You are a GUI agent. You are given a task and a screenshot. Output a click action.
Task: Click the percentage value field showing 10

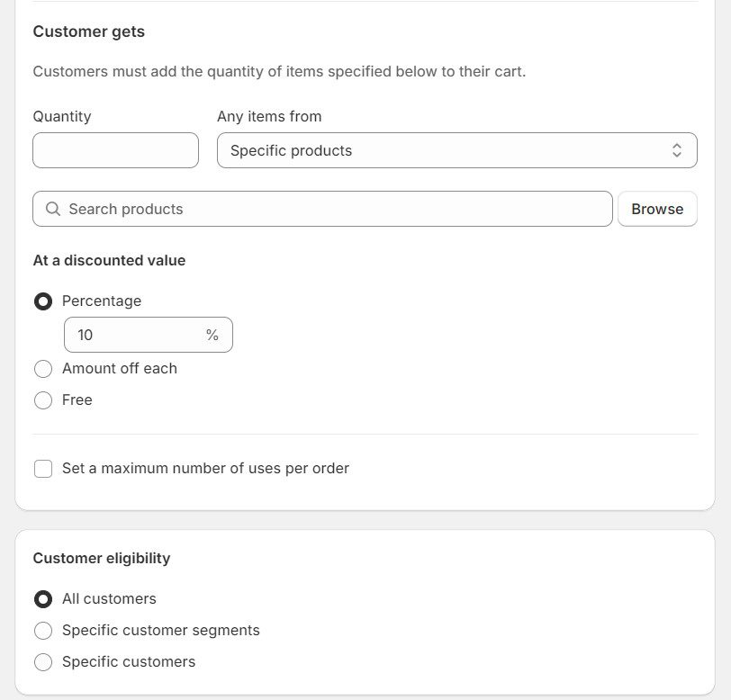[135, 335]
